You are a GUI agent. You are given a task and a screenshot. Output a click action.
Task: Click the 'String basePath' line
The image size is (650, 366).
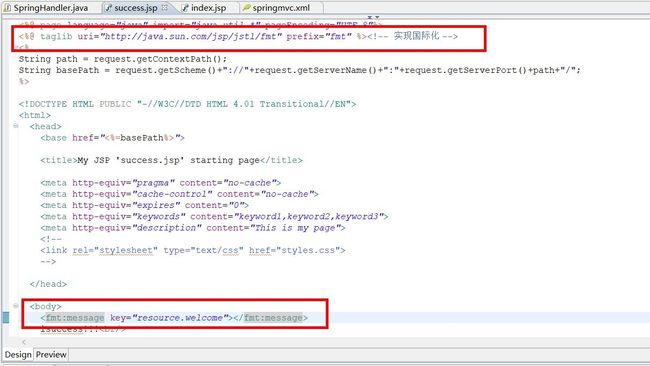point(299,70)
